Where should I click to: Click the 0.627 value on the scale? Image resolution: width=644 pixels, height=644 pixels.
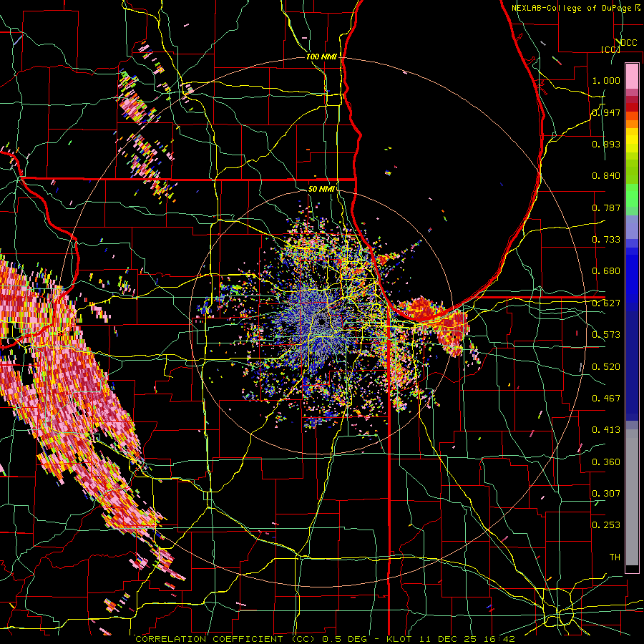(x=606, y=303)
